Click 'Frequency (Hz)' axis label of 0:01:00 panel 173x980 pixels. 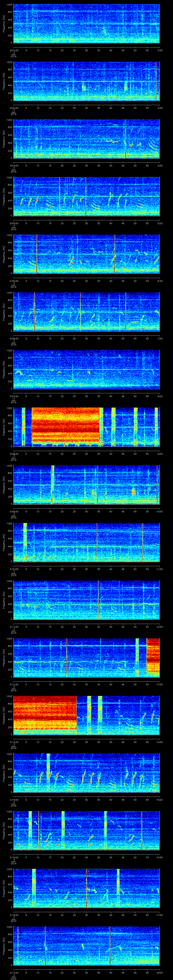pos(4,24)
